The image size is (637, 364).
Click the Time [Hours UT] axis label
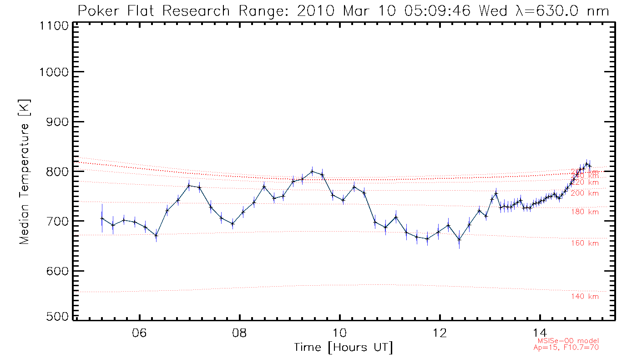pyautogui.click(x=344, y=348)
